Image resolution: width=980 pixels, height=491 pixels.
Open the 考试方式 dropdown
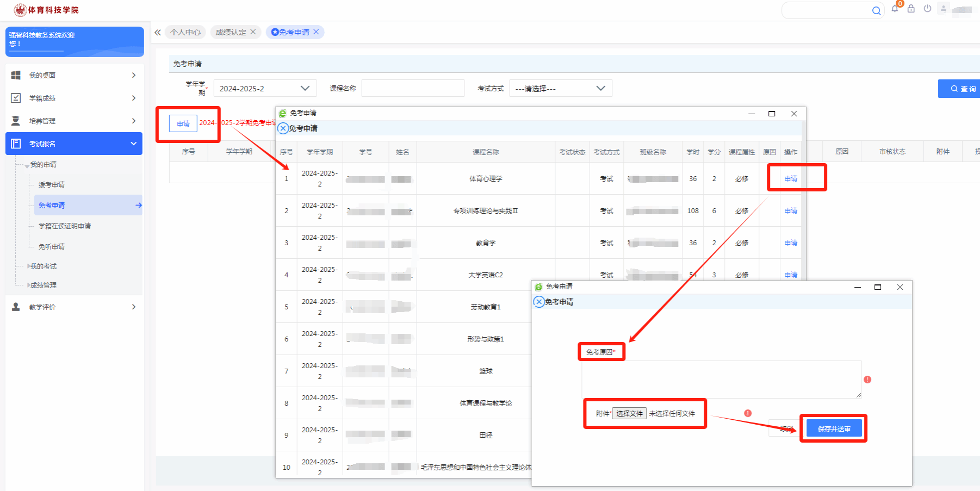560,88
